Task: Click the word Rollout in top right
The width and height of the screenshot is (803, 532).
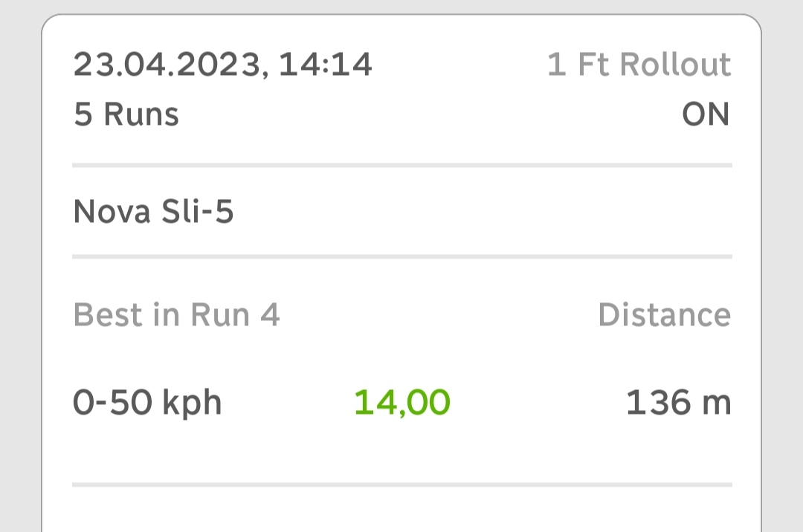Action: (x=675, y=65)
